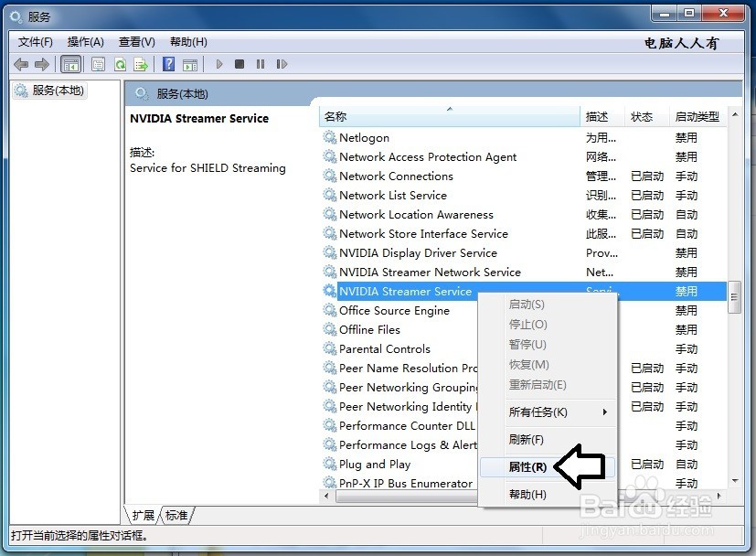Select Services (Local) node in left tree

pos(49,91)
